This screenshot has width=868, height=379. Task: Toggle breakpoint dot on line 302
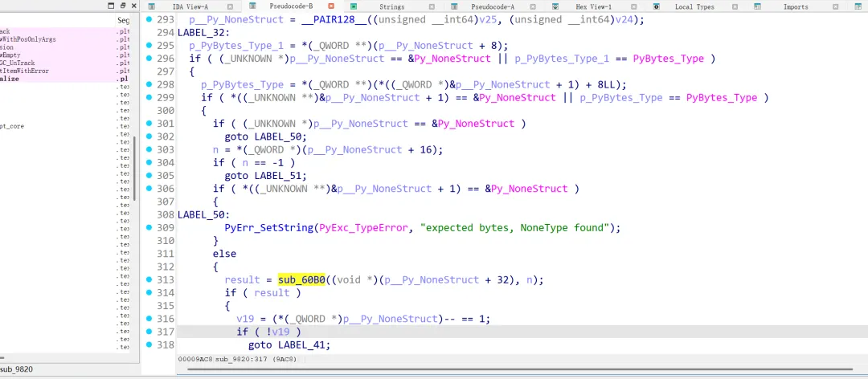149,137
